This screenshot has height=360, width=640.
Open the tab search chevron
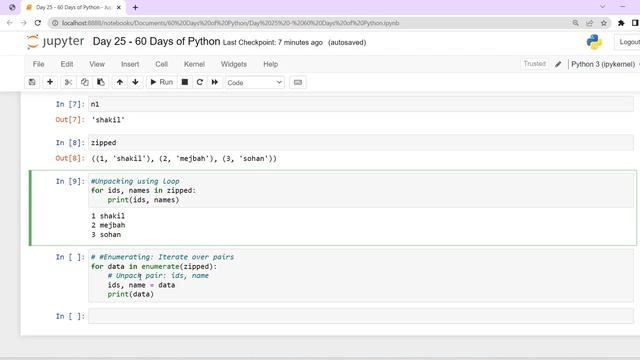[x=602, y=7]
